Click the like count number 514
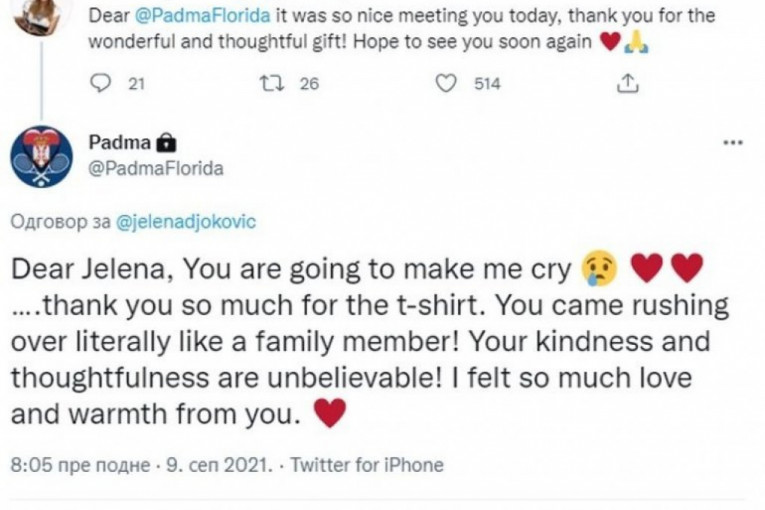The height and width of the screenshot is (510, 765). [x=487, y=85]
